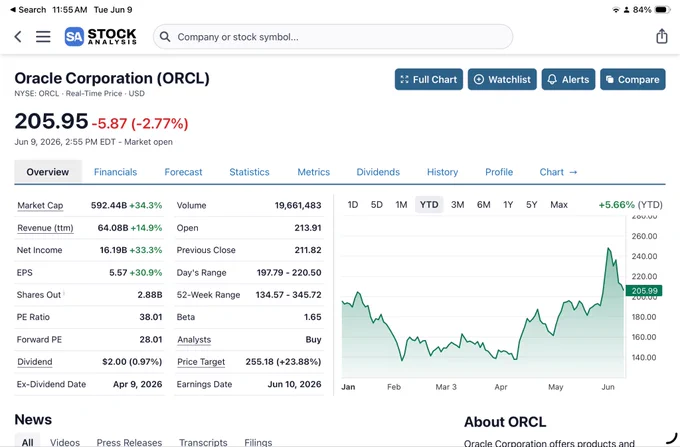Switch to the Financials tab
Viewport: 680px width, 447px height.
pos(115,172)
